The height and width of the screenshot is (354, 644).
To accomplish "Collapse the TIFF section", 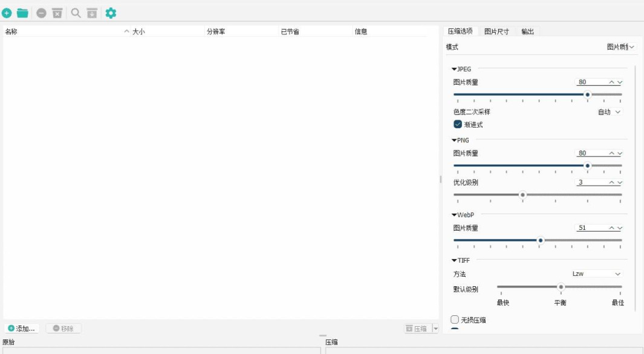I will [454, 260].
